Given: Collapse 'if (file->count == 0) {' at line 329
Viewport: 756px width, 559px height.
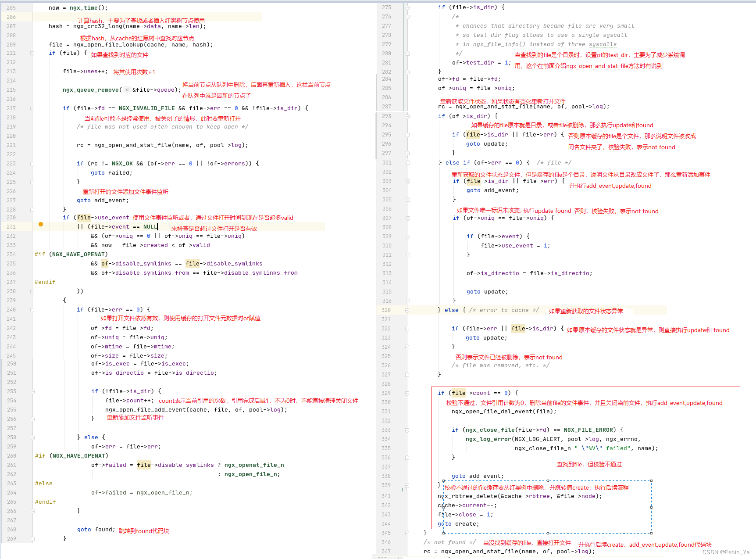Looking at the screenshot, I should pos(407,393).
